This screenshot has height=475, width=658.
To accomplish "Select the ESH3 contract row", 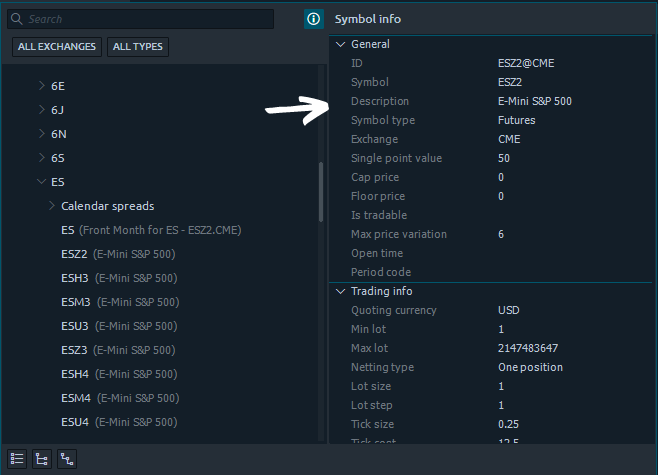I will click(x=119, y=278).
